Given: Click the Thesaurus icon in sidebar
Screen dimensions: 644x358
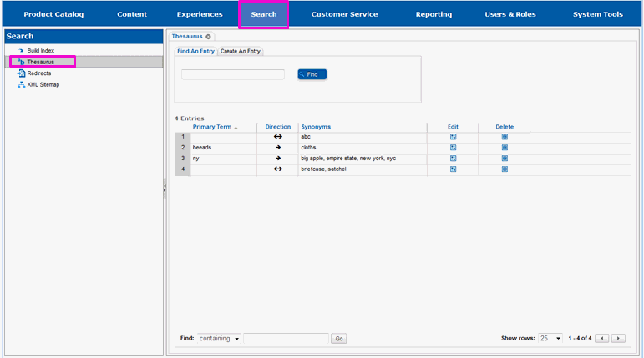Looking at the screenshot, I should (21, 62).
